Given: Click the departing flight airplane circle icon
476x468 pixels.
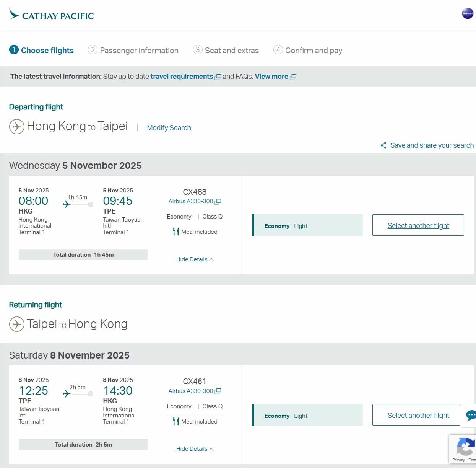Looking at the screenshot, I should (x=17, y=126).
